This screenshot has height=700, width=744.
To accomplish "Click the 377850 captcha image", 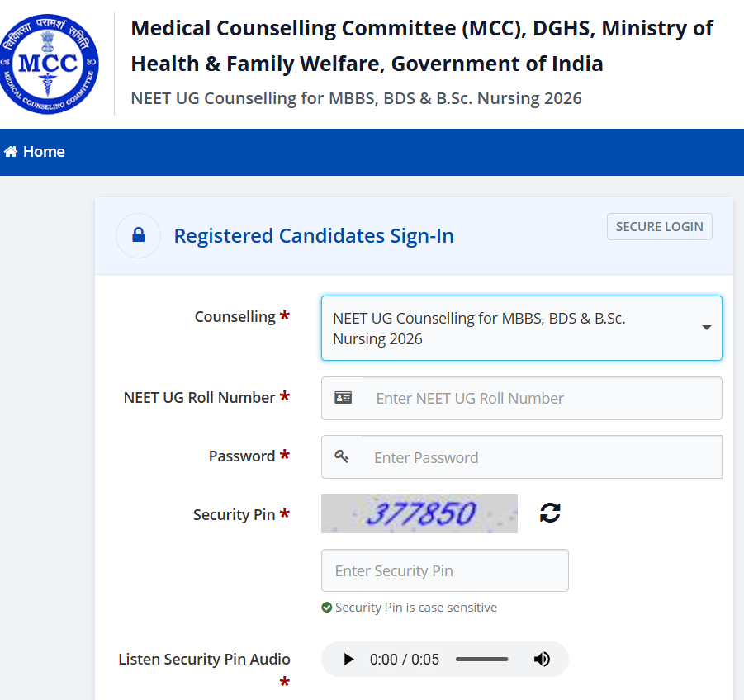I will (419, 513).
